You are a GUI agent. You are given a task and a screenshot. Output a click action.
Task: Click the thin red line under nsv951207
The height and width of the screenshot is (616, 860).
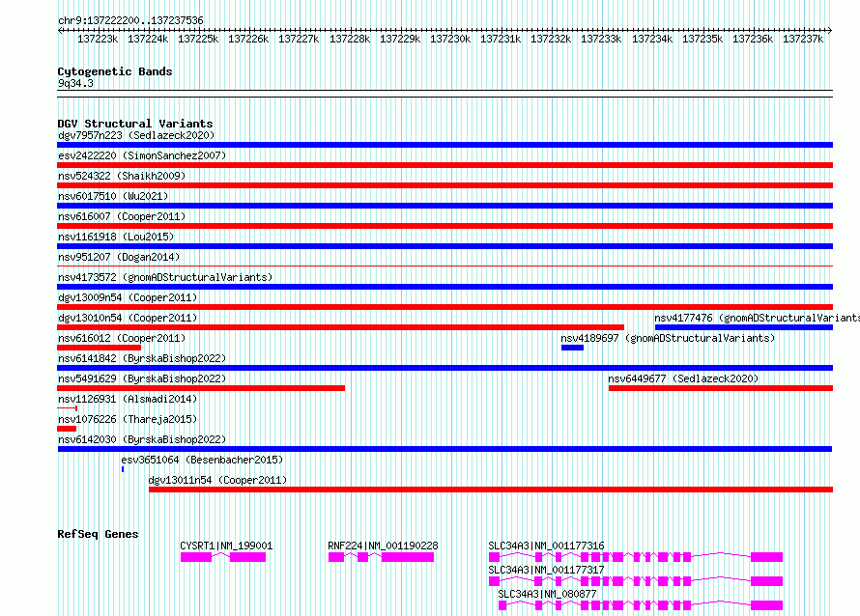444,266
